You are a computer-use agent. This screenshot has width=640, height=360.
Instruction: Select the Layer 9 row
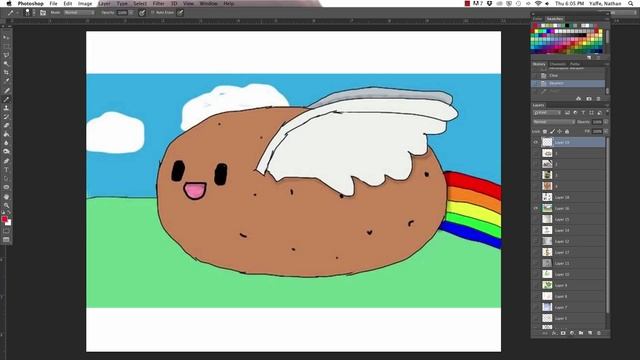pos(569,285)
